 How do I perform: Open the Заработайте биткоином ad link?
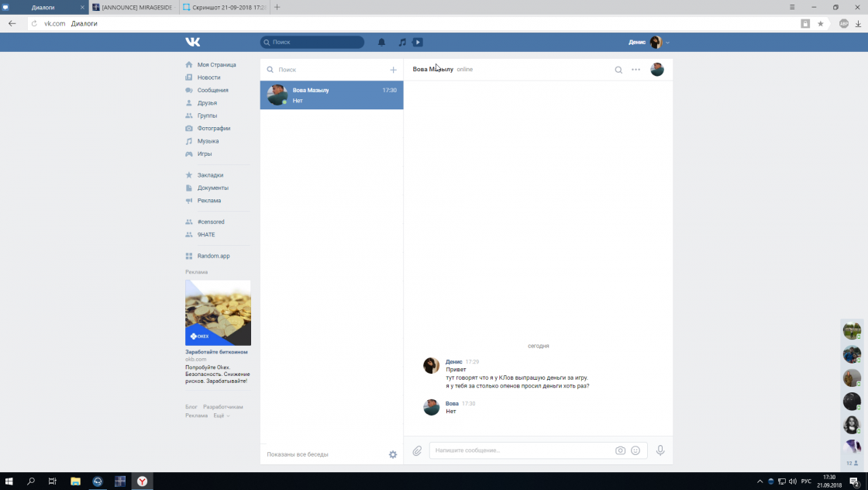216,352
